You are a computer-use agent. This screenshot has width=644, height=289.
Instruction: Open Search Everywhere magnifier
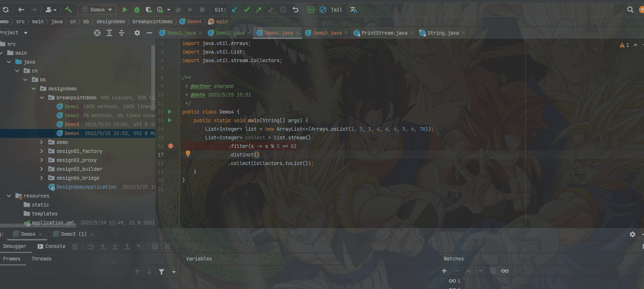pyautogui.click(x=630, y=10)
